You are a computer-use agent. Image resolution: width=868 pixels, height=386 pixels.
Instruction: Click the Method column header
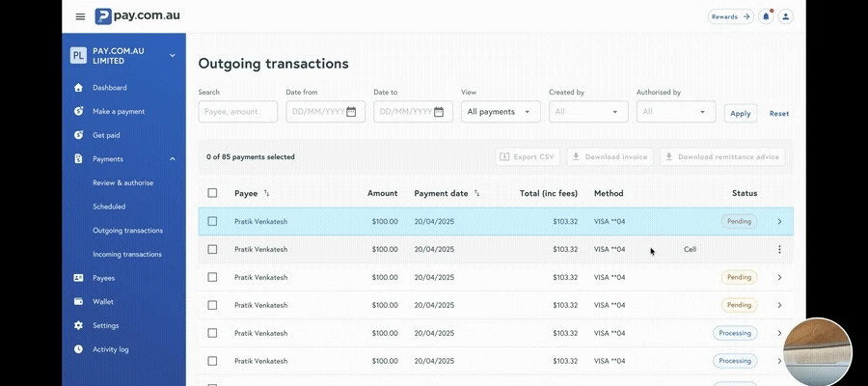click(x=609, y=193)
